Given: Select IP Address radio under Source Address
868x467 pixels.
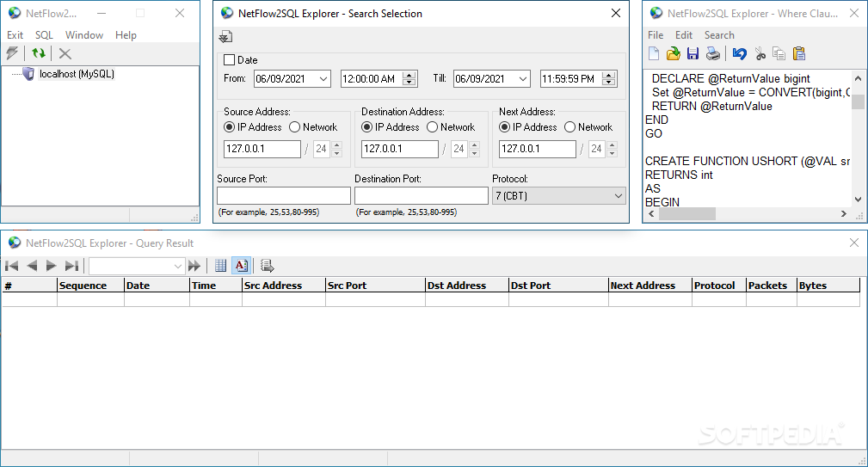Looking at the screenshot, I should click(x=229, y=127).
